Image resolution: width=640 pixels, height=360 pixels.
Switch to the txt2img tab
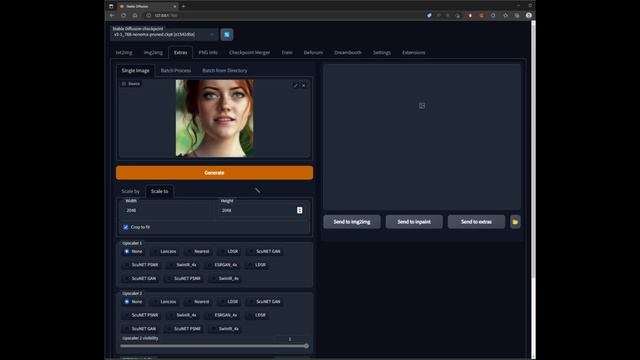click(x=124, y=53)
